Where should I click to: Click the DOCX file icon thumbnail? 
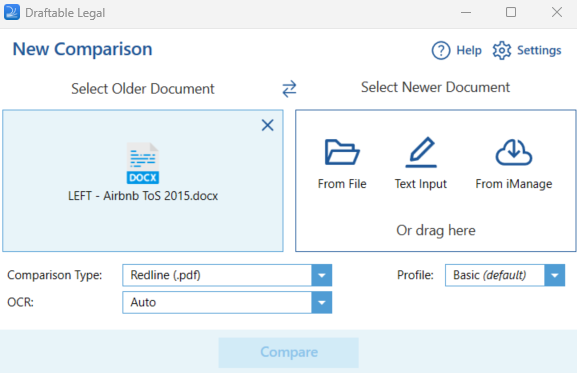point(143,163)
